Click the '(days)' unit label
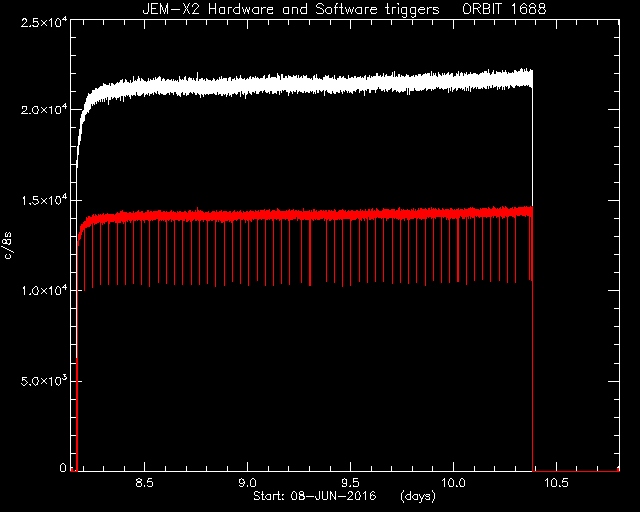640x512 pixels. click(x=418, y=496)
